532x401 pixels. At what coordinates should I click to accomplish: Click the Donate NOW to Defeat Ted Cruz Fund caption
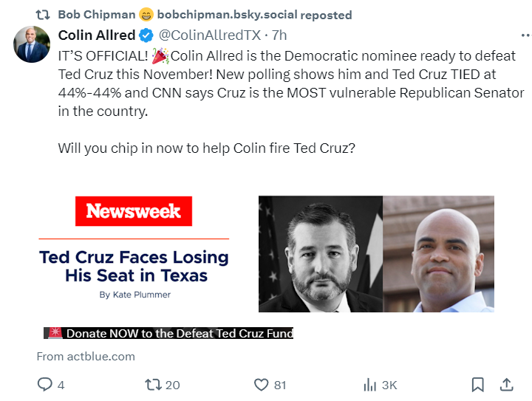180,333
